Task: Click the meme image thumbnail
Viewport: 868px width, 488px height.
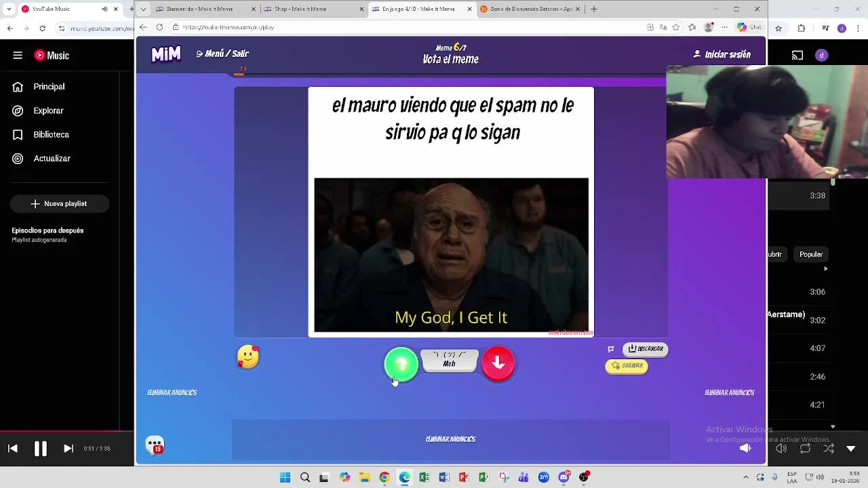Action: point(452,255)
